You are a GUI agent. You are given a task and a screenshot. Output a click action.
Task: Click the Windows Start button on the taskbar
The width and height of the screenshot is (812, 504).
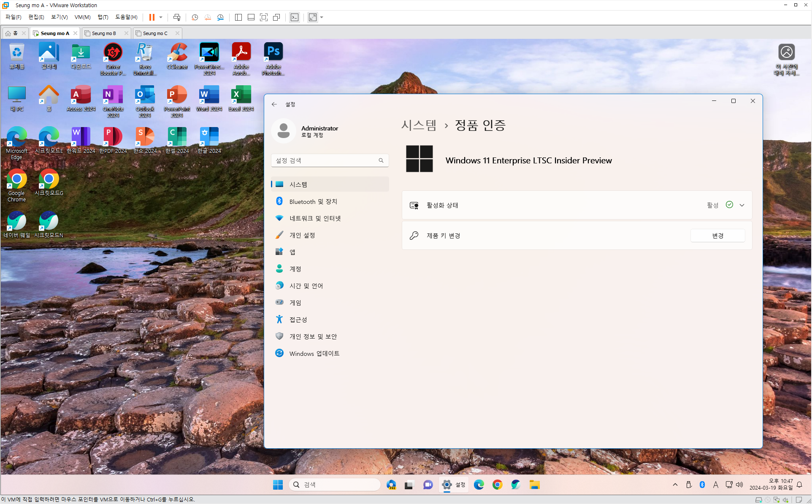pyautogui.click(x=278, y=485)
